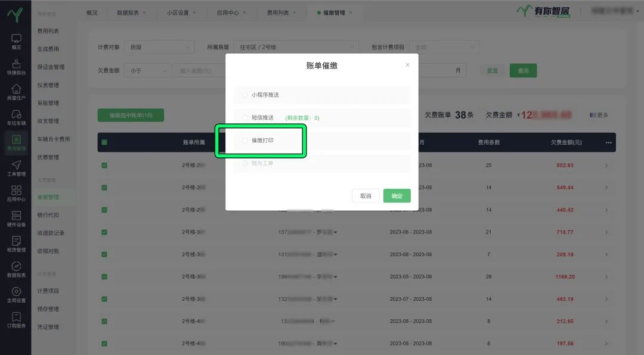This screenshot has width=644, height=355.
Task: Open 全局设置 gear icon
Action: (x=16, y=295)
